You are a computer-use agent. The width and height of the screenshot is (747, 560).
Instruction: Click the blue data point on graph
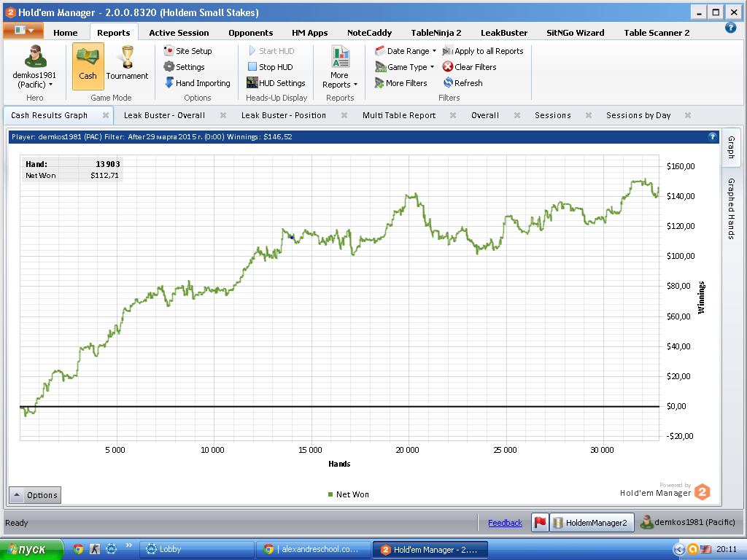click(x=292, y=237)
